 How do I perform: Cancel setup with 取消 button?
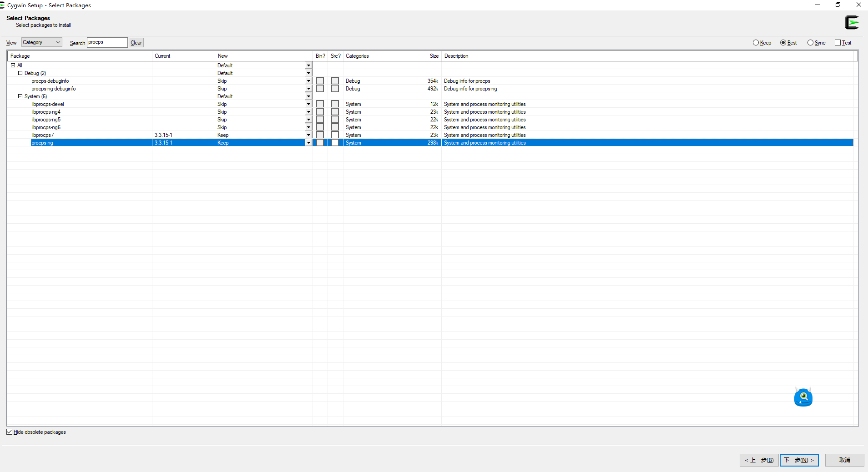[x=845, y=460]
